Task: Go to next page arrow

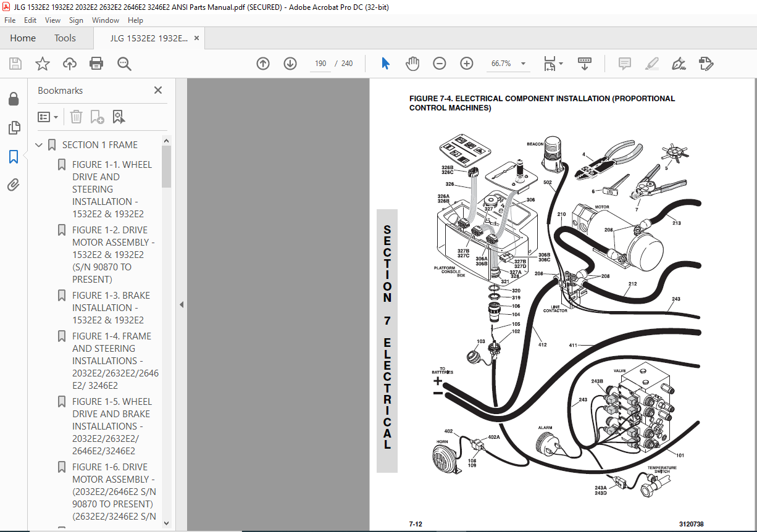Action: tap(290, 64)
